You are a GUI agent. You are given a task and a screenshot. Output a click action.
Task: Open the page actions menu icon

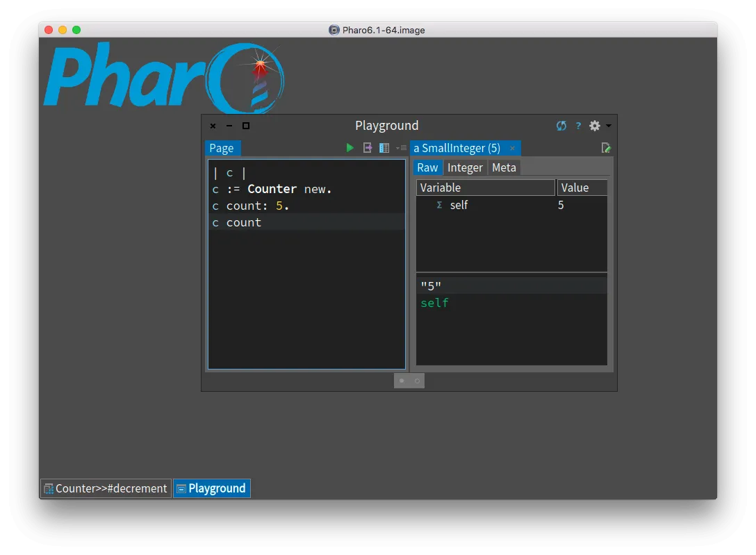(x=401, y=148)
